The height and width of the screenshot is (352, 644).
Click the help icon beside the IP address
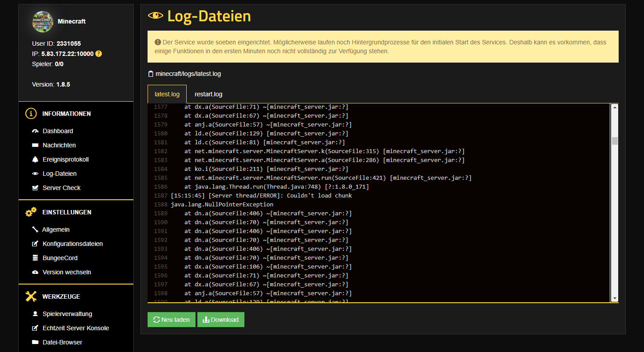coord(99,54)
